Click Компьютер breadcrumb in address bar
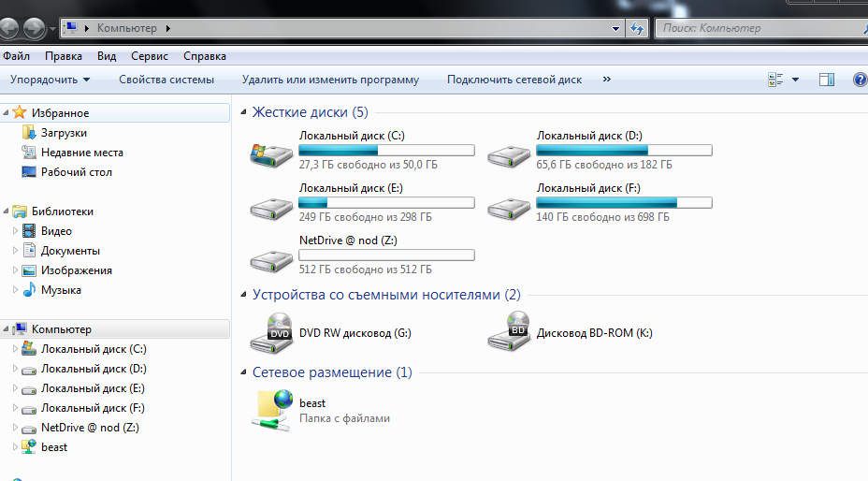The height and width of the screenshot is (481, 868). tap(127, 28)
